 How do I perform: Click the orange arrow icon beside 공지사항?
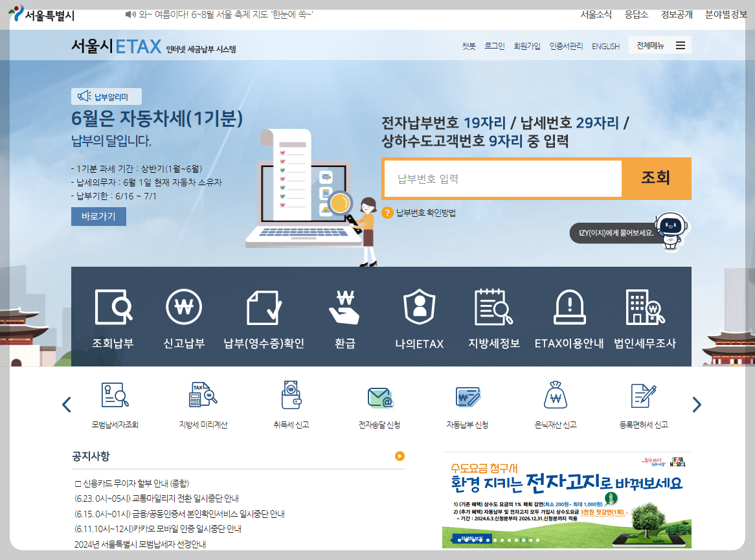point(400,456)
